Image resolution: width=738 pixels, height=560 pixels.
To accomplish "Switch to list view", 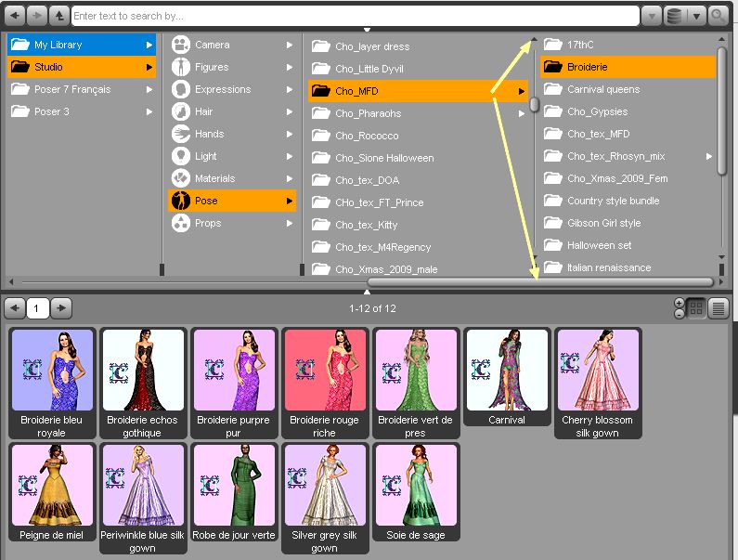I will (x=719, y=308).
